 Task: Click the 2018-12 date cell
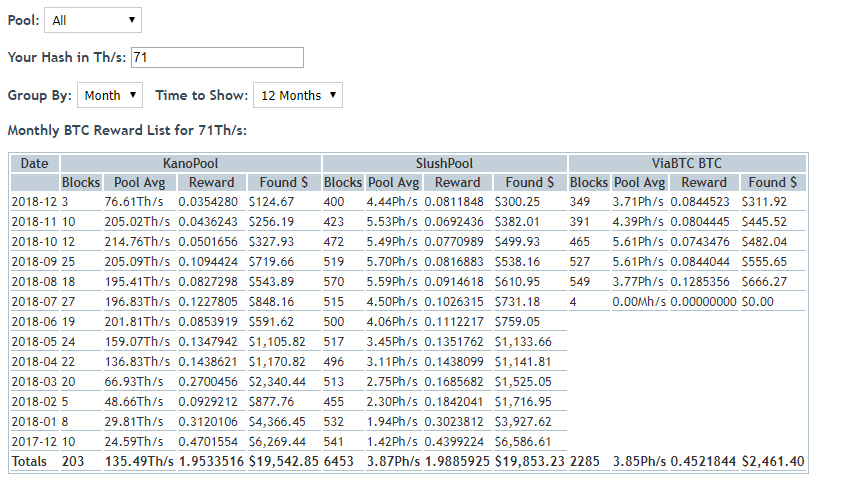click(x=34, y=202)
